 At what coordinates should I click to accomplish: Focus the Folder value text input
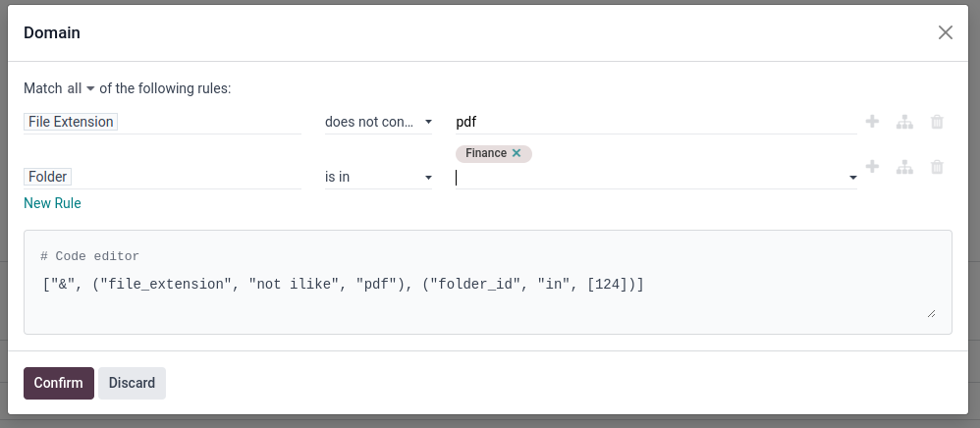coord(648,178)
